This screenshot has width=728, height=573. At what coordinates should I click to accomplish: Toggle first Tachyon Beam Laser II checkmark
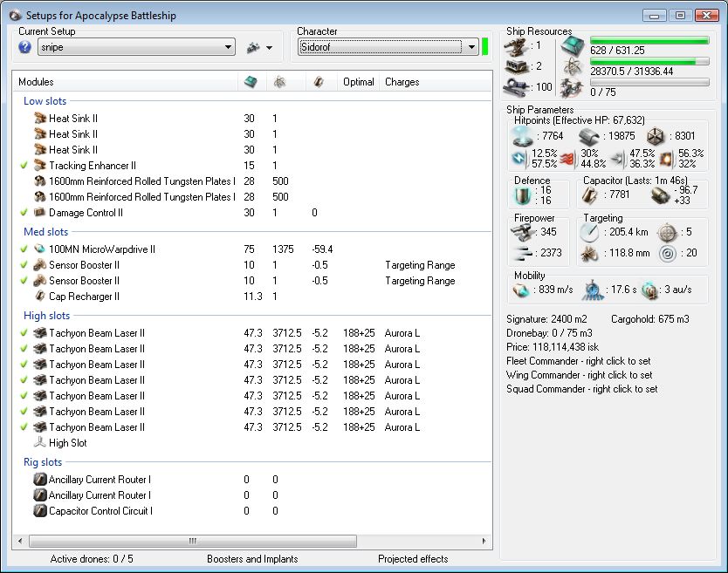pyautogui.click(x=24, y=332)
